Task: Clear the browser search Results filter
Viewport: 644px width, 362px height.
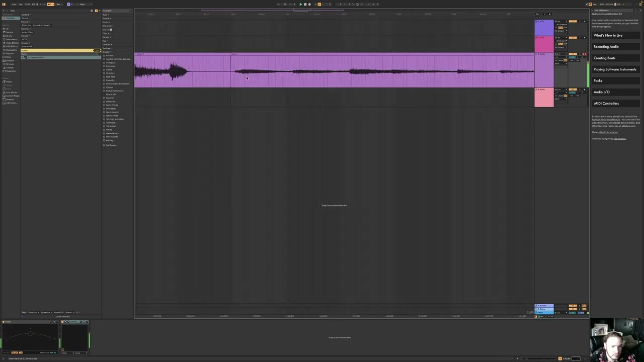Action: (97, 50)
